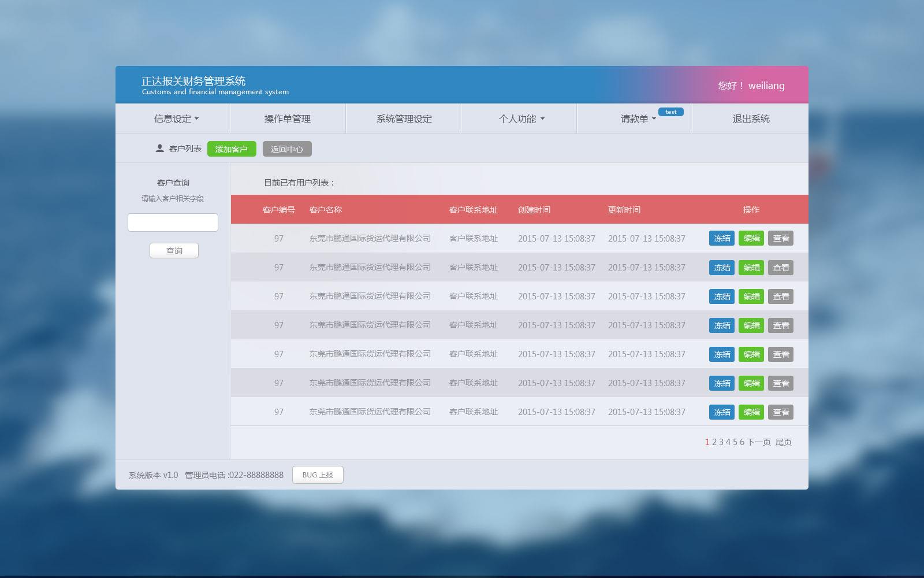
Task: Click the test badge above 请款单
Action: pyautogui.click(x=671, y=112)
